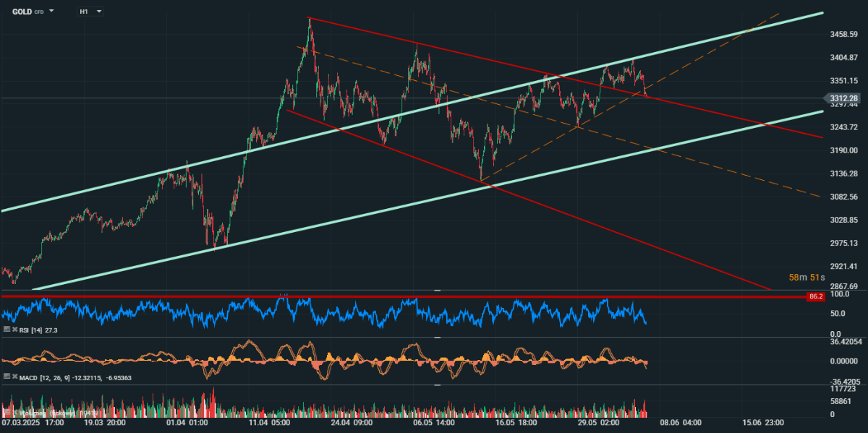Click the 07.03.2025 17:00 date label
Screen dimensions: 868x433
pyautogui.click(x=30, y=422)
